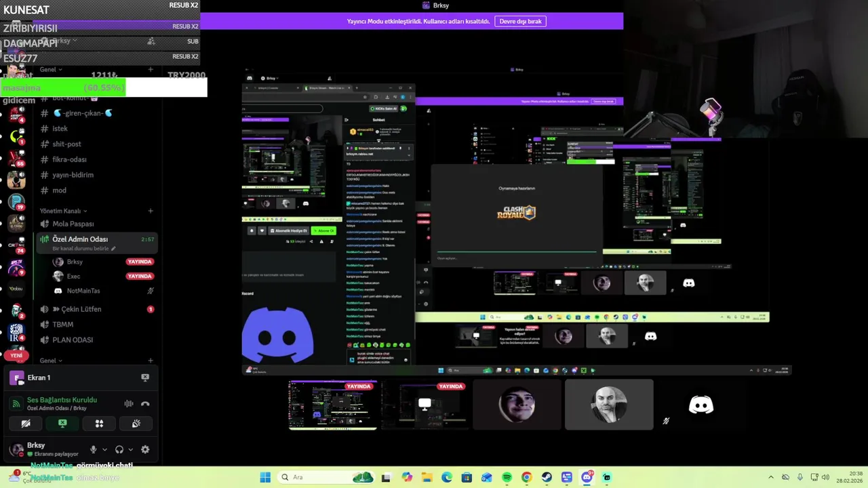Image resolution: width=868 pixels, height=488 pixels.
Task: Click user Brksy in voice channel
Action: point(75,262)
